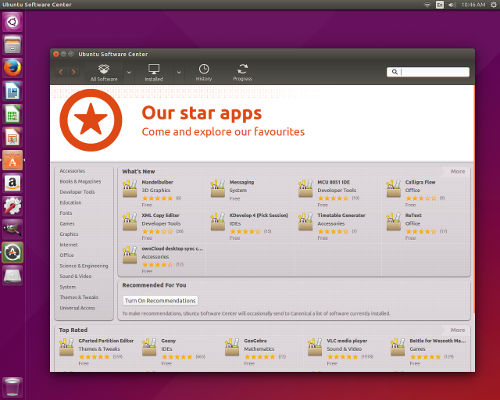Expand the Installed dropdown arrow

click(x=179, y=72)
